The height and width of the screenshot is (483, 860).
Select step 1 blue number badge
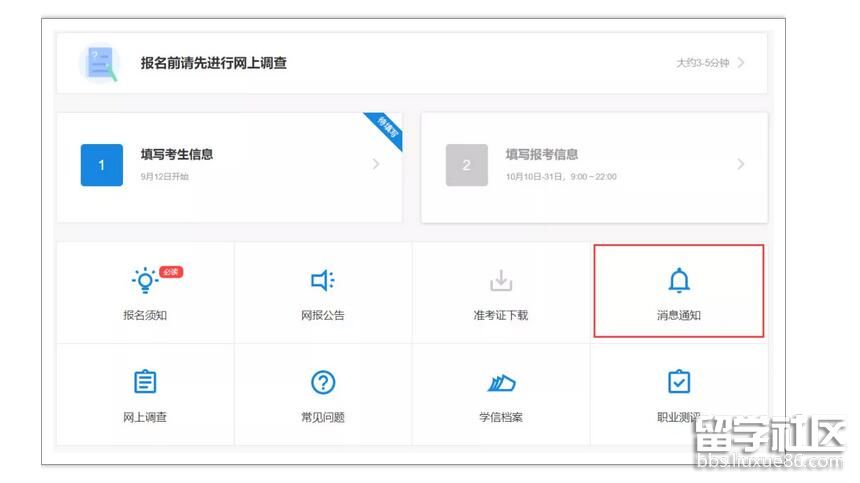[x=101, y=165]
